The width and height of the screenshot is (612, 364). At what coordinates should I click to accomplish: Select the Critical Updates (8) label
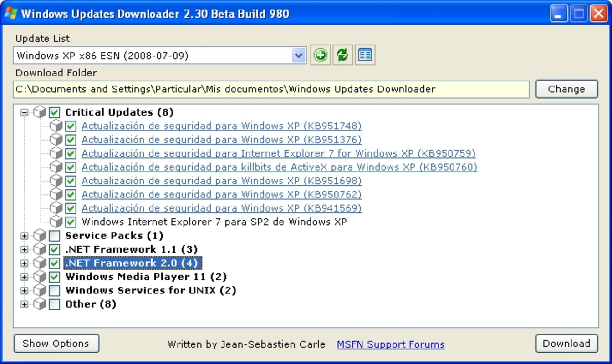(x=119, y=112)
